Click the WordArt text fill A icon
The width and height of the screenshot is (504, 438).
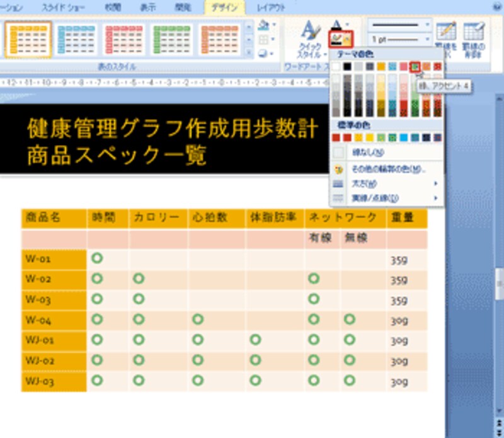point(336,25)
